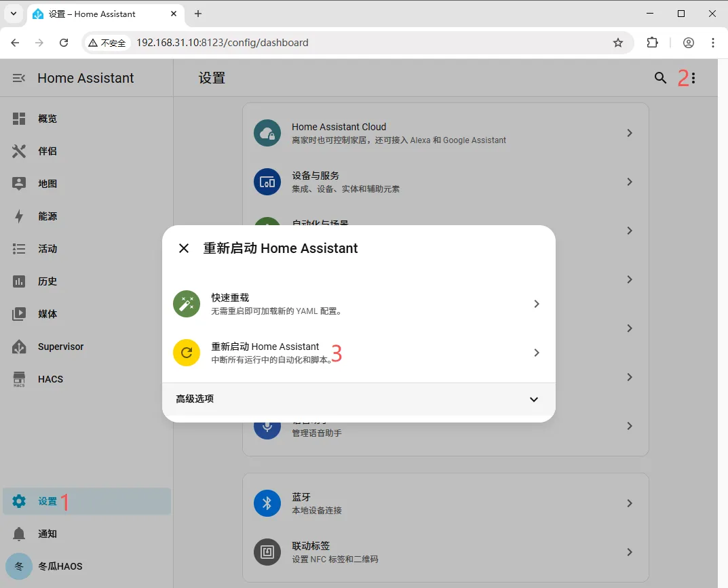Open the browser extensions puzzle icon
Image resolution: width=728 pixels, height=588 pixels.
click(x=652, y=43)
